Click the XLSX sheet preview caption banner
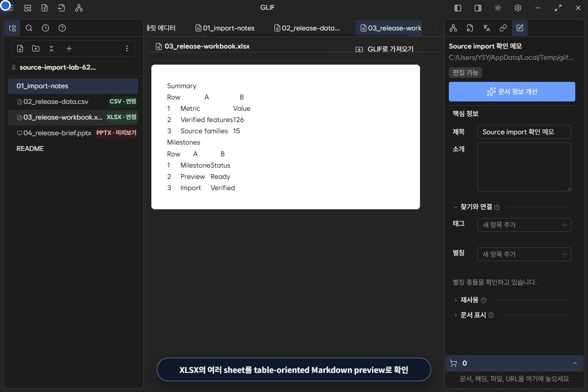This screenshot has height=392, width=588. click(294, 369)
